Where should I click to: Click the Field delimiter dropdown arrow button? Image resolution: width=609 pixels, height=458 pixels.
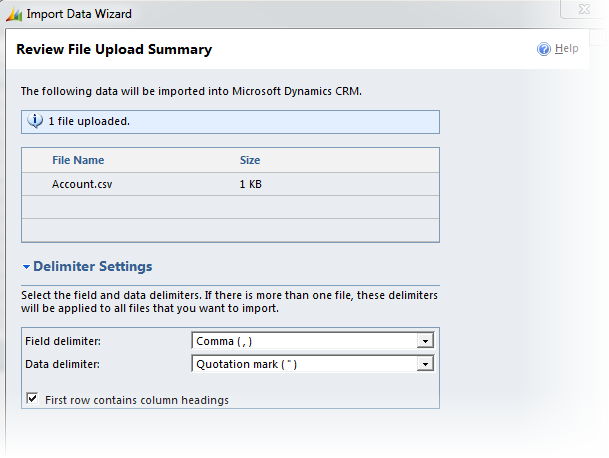[426, 341]
